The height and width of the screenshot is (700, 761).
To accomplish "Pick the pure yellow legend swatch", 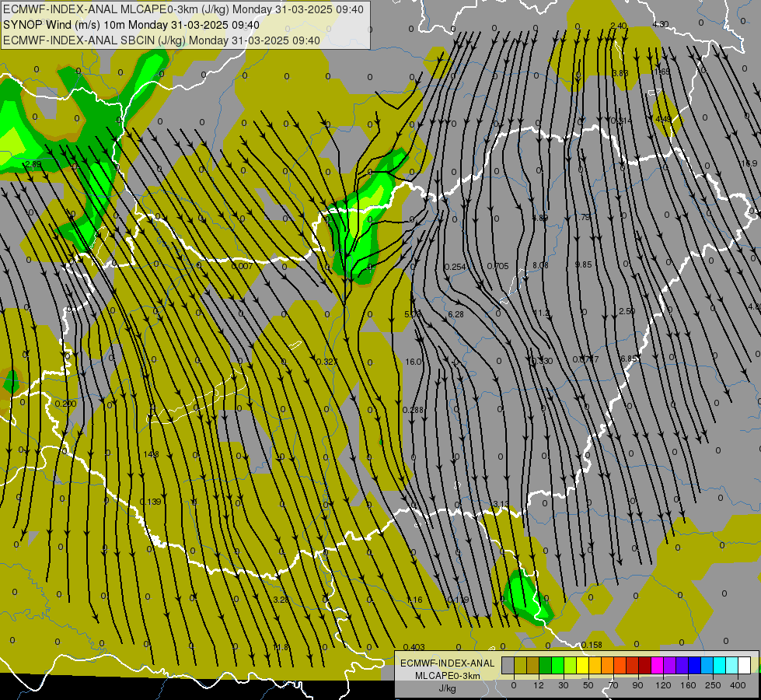I will pos(582,665).
